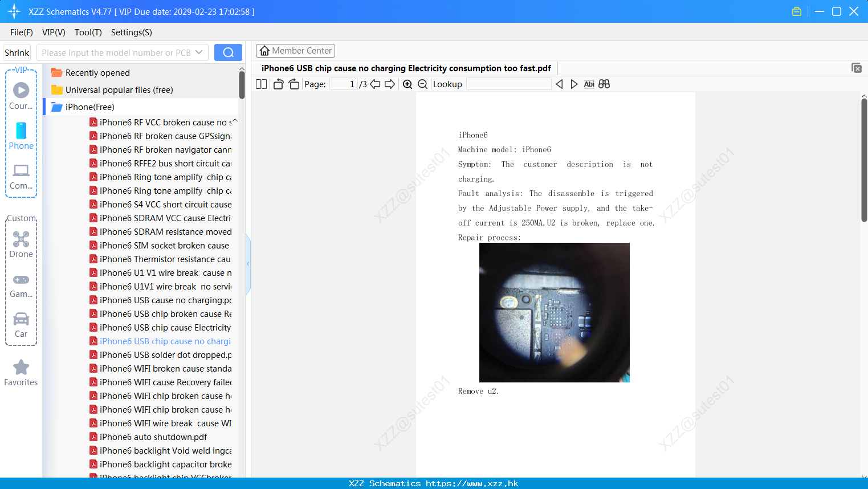Image resolution: width=868 pixels, height=489 pixels.
Task: Close the open PDF tab panel
Action: click(x=856, y=68)
